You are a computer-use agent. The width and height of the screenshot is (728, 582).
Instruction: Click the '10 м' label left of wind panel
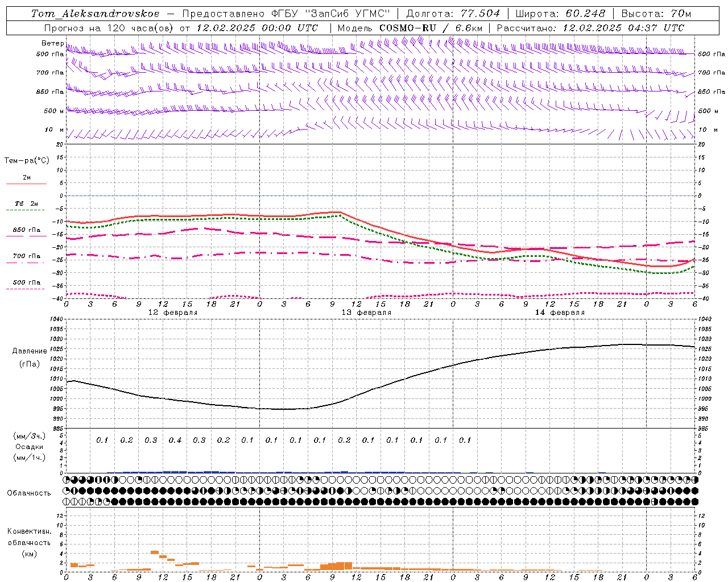(54, 130)
